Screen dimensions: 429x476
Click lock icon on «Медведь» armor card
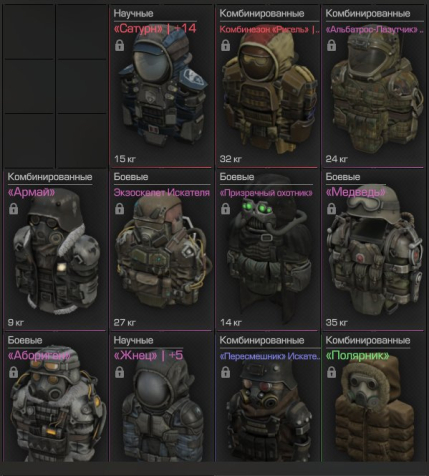coord(331,209)
